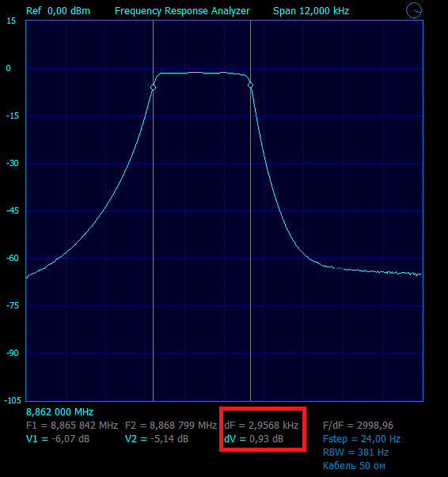Click the RBW = 381 Hz setting
The width and height of the screenshot is (448, 477).
[x=355, y=452]
